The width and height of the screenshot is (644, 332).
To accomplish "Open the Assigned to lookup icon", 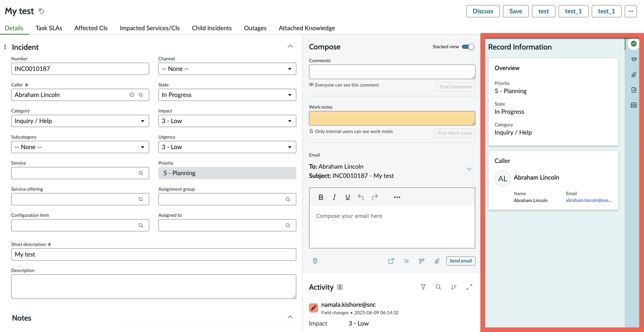I will tap(288, 225).
